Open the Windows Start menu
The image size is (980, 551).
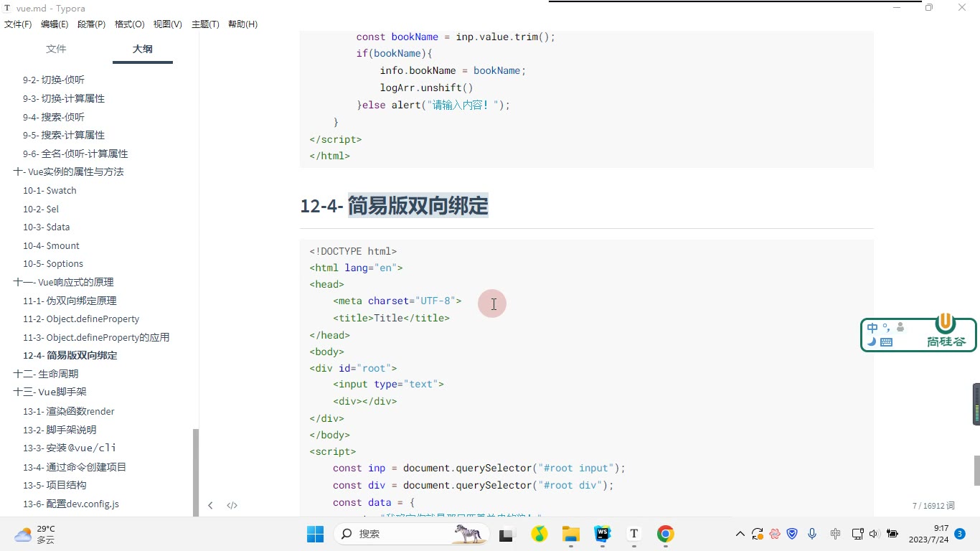pos(315,534)
